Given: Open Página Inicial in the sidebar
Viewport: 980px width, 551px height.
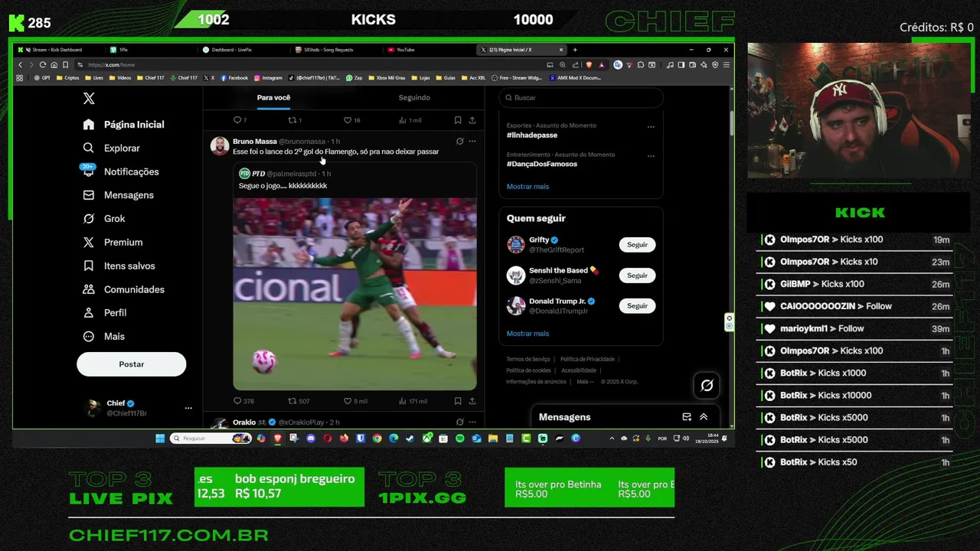Looking at the screenshot, I should pos(123,125).
